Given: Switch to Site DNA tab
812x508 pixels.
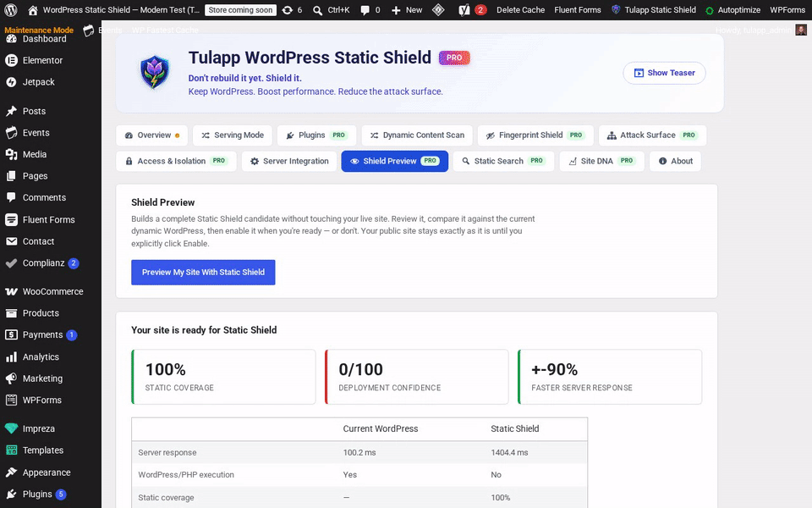Looking at the screenshot, I should tap(601, 161).
